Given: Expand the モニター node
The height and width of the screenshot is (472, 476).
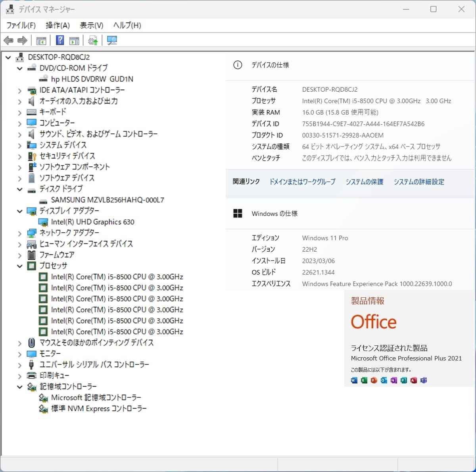Looking at the screenshot, I should 20,354.
